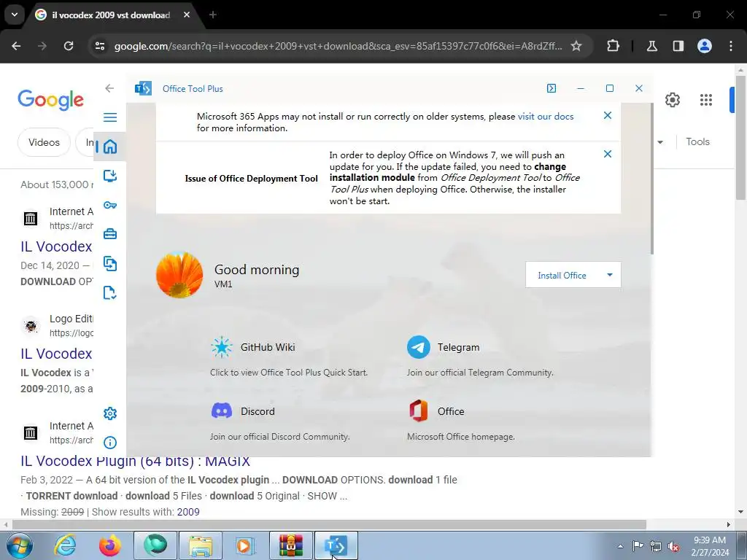The image size is (747, 560).
Task: Launch Internet Explorer from taskbar
Action: click(65, 545)
